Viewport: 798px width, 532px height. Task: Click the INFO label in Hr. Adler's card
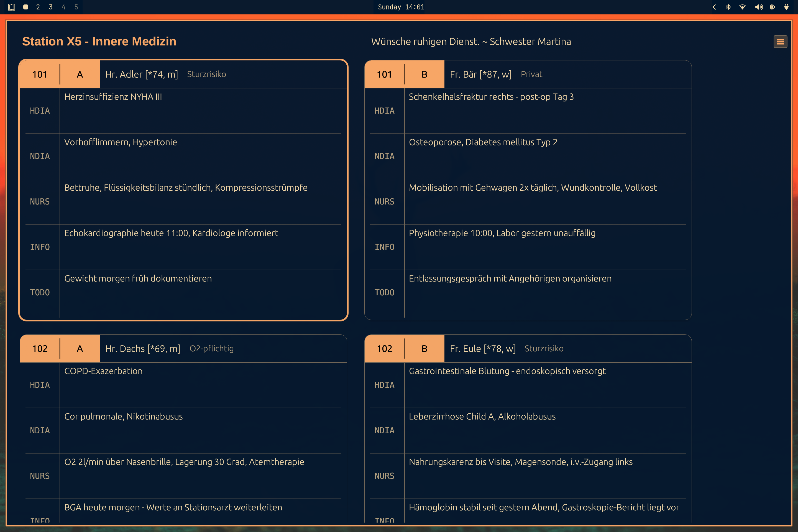point(40,247)
